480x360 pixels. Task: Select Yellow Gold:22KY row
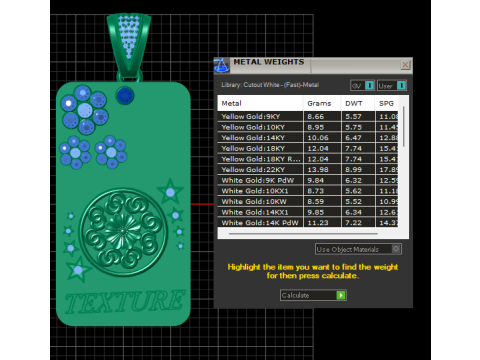click(308, 170)
